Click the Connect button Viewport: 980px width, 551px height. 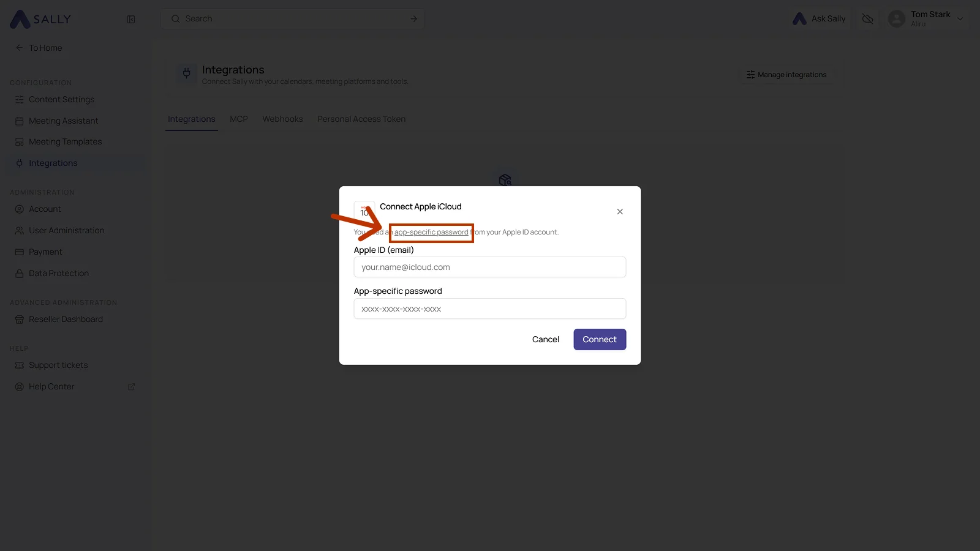click(600, 339)
